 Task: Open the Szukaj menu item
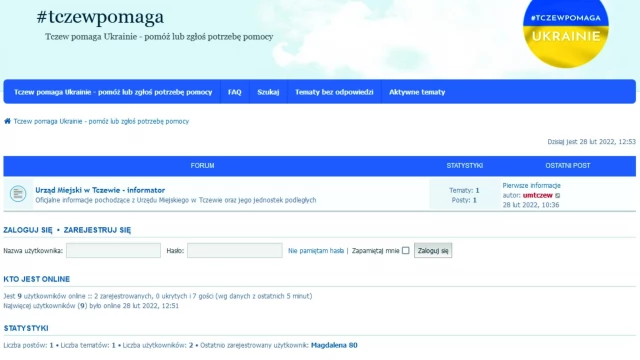coord(268,92)
